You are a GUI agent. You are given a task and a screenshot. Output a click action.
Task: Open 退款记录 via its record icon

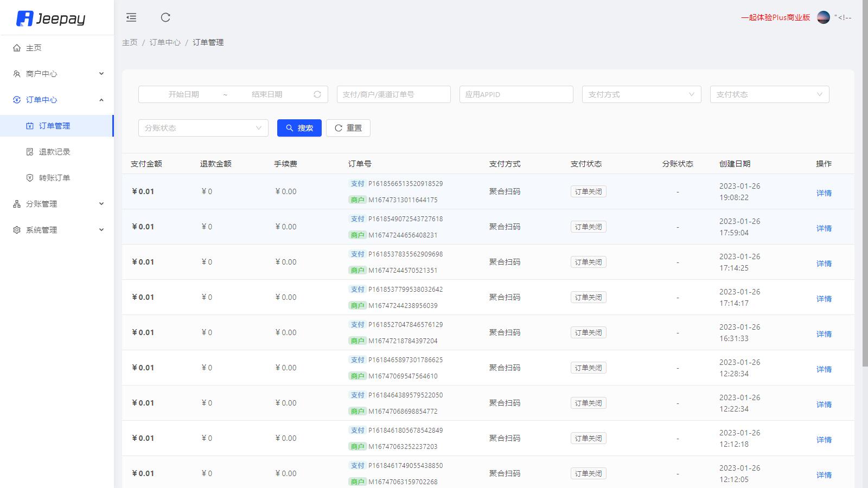pos(31,151)
